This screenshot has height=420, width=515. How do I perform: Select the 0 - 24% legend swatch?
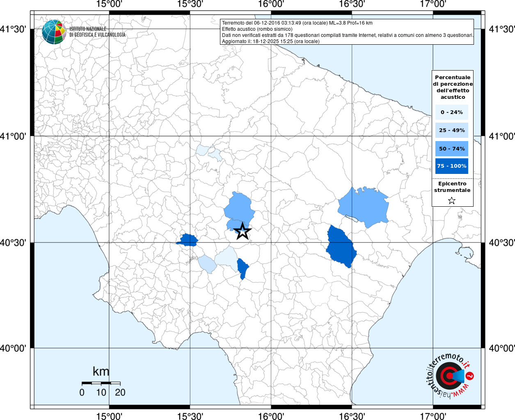[452, 112]
